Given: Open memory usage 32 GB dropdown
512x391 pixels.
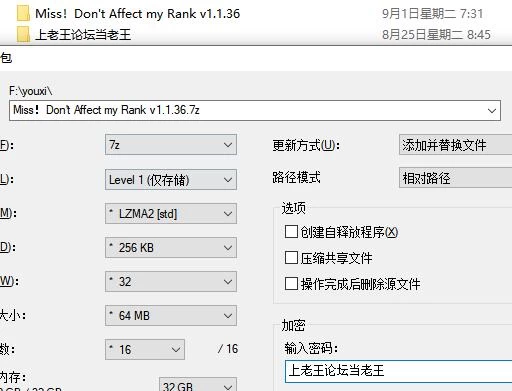Looking at the screenshot, I should click(198, 385).
